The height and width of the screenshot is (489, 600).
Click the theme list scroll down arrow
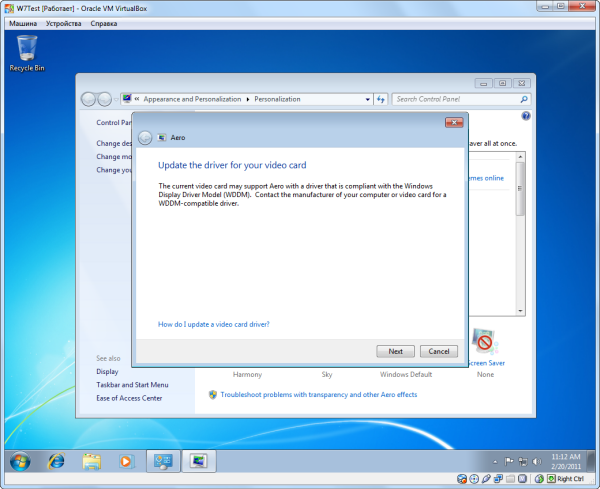click(520, 311)
